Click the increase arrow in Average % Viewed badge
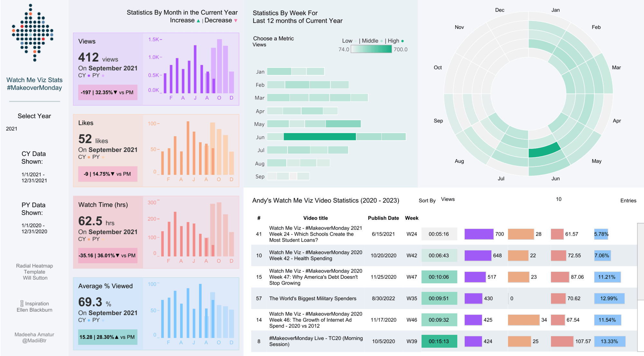The width and height of the screenshot is (644, 356). (116, 337)
